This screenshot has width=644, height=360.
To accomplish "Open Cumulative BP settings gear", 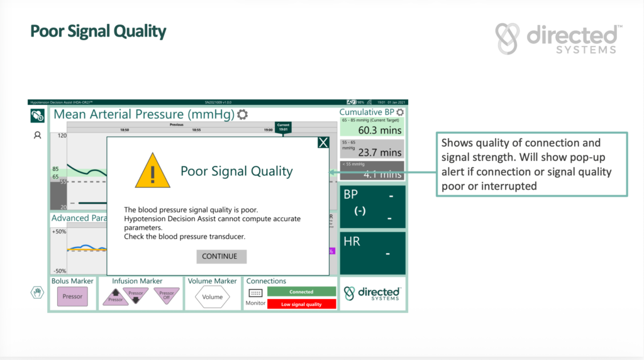I will tap(400, 112).
